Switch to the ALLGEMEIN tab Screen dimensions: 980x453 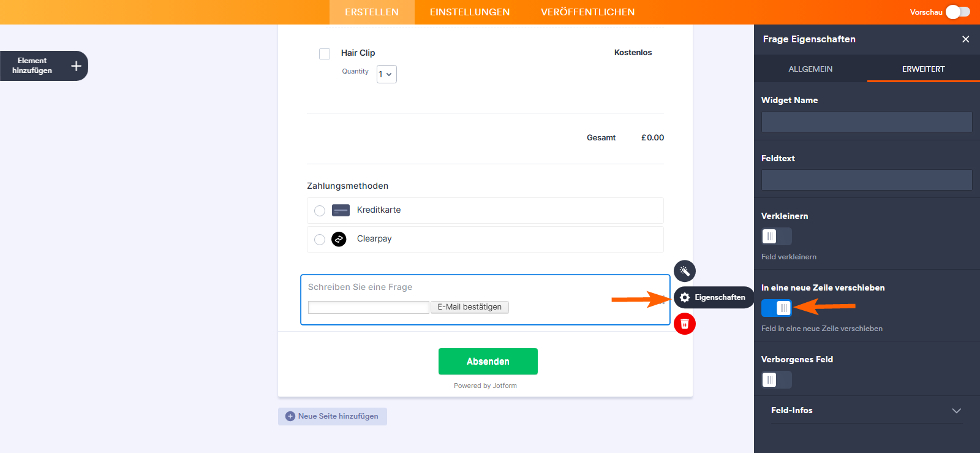tap(810, 69)
